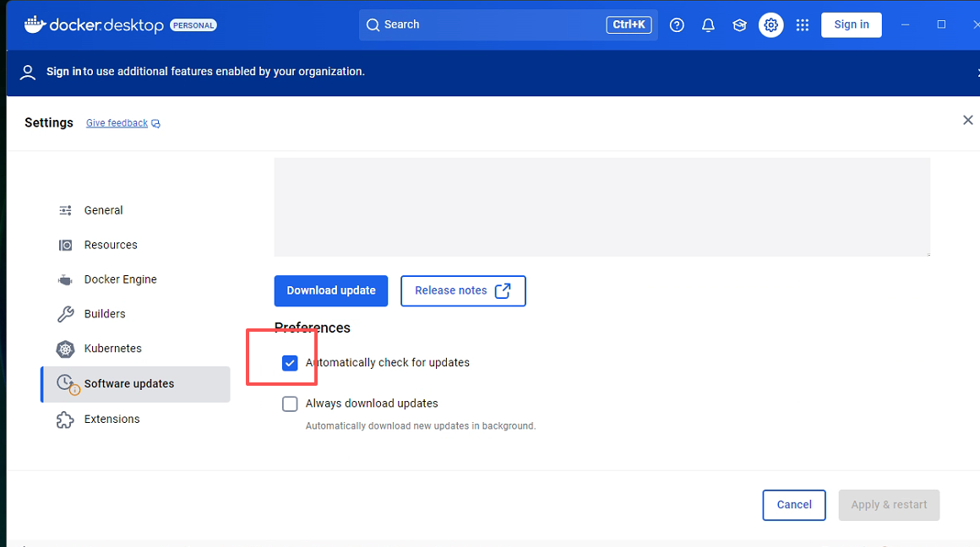Click the Resources disk icon

click(x=65, y=245)
